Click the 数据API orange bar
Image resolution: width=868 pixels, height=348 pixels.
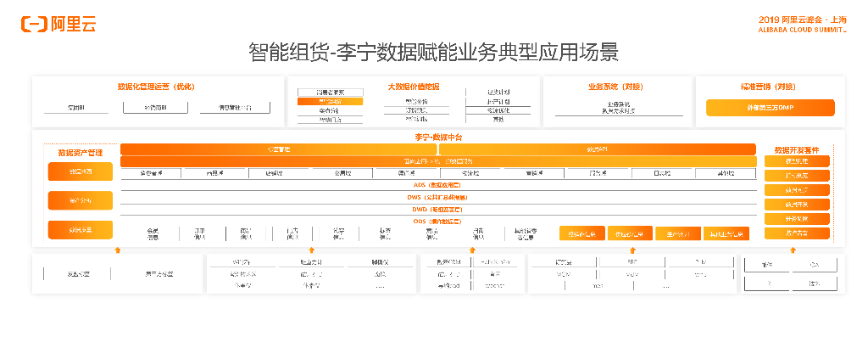pyautogui.click(x=598, y=149)
